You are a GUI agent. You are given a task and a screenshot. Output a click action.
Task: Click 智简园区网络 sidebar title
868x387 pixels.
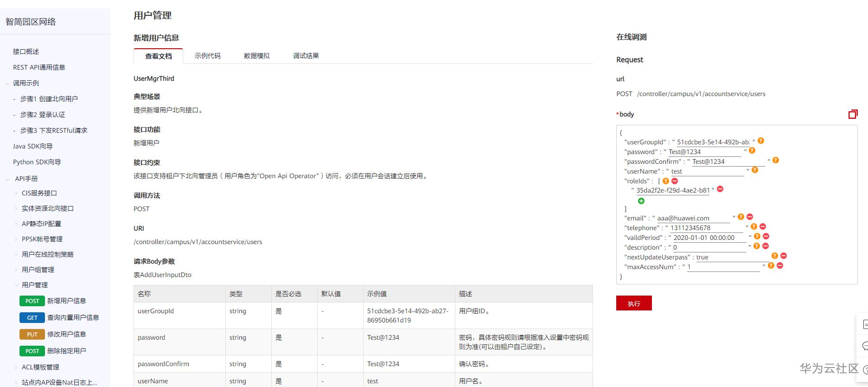pyautogui.click(x=31, y=22)
